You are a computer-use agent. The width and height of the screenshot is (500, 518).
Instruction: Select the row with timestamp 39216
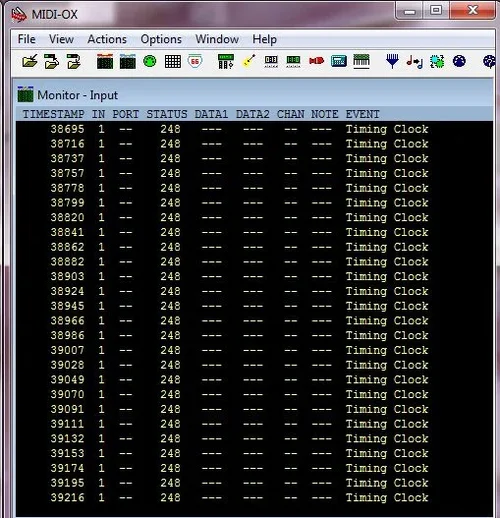click(x=254, y=497)
